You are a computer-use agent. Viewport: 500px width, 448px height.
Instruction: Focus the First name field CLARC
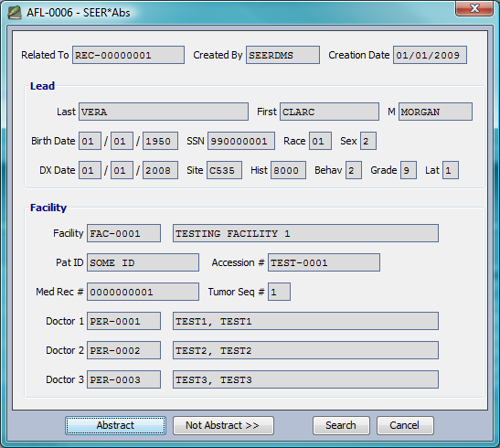pyautogui.click(x=329, y=112)
